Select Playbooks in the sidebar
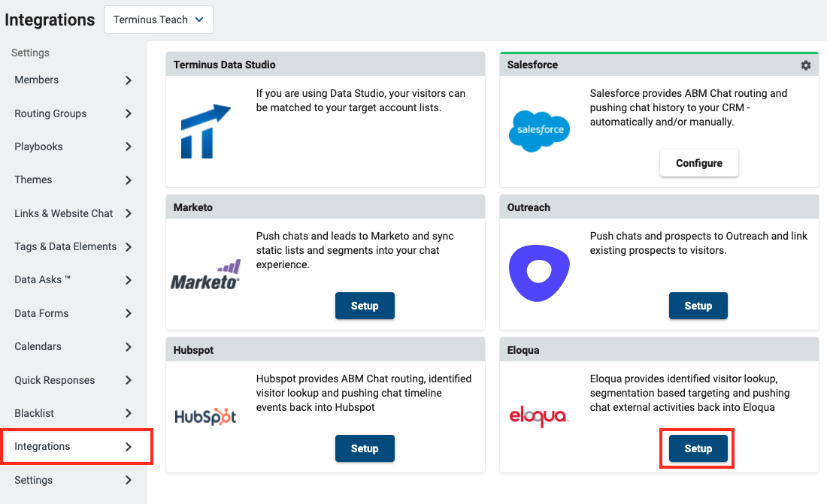The width and height of the screenshot is (827, 504). click(74, 146)
